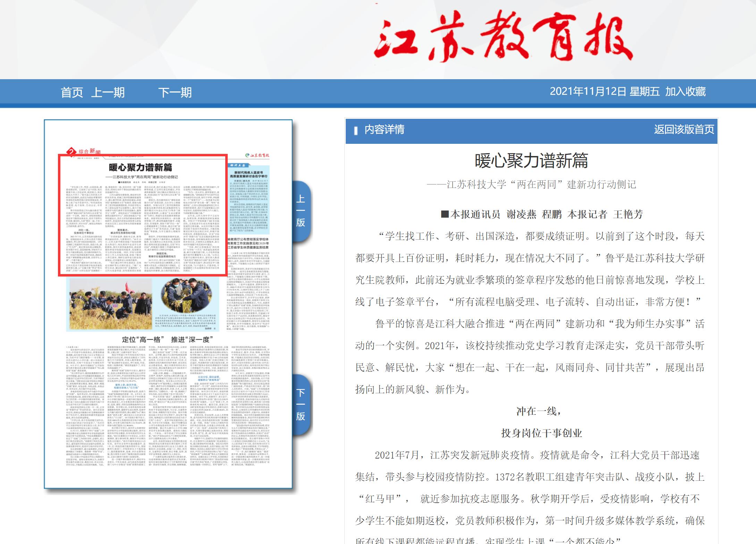Click the rice harvest field photo
Viewport: 756px width, 544px height.
point(110,303)
